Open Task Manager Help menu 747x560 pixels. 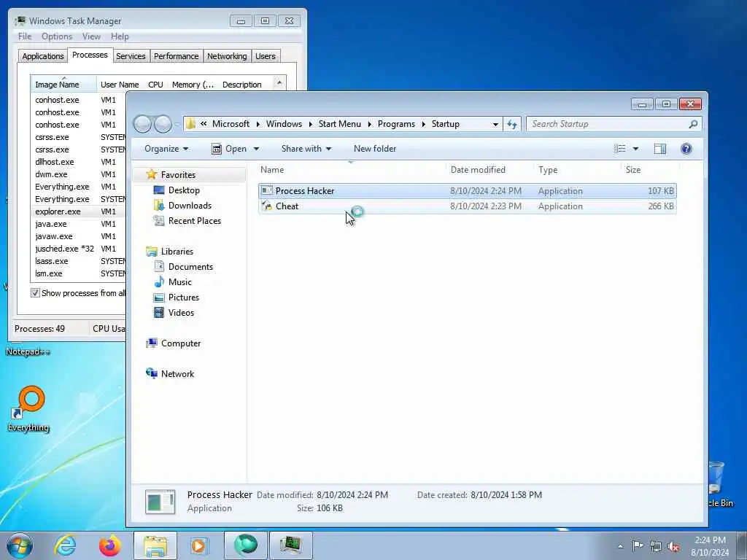120,36
